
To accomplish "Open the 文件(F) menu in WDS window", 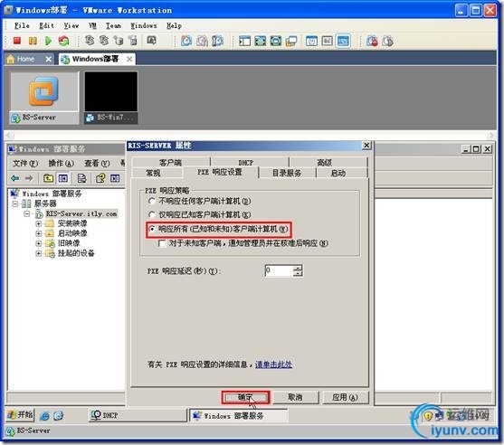I will 25,164.
